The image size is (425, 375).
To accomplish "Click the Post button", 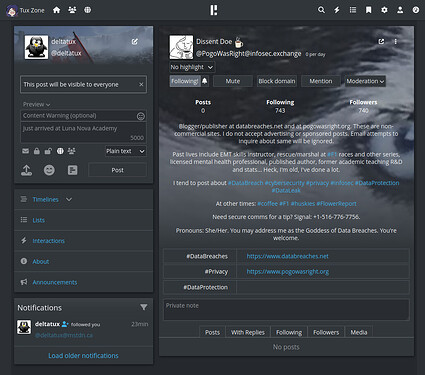I will (117, 170).
